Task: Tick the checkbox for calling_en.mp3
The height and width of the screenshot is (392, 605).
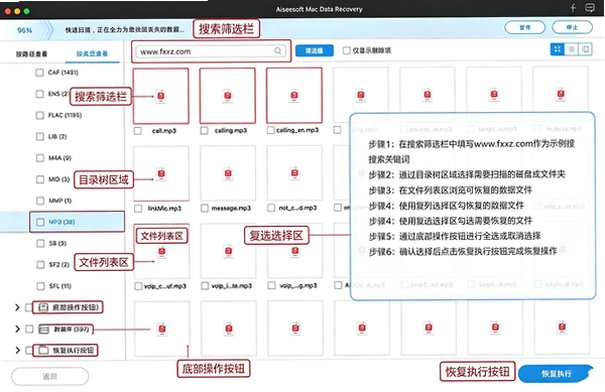Action: coord(271,130)
